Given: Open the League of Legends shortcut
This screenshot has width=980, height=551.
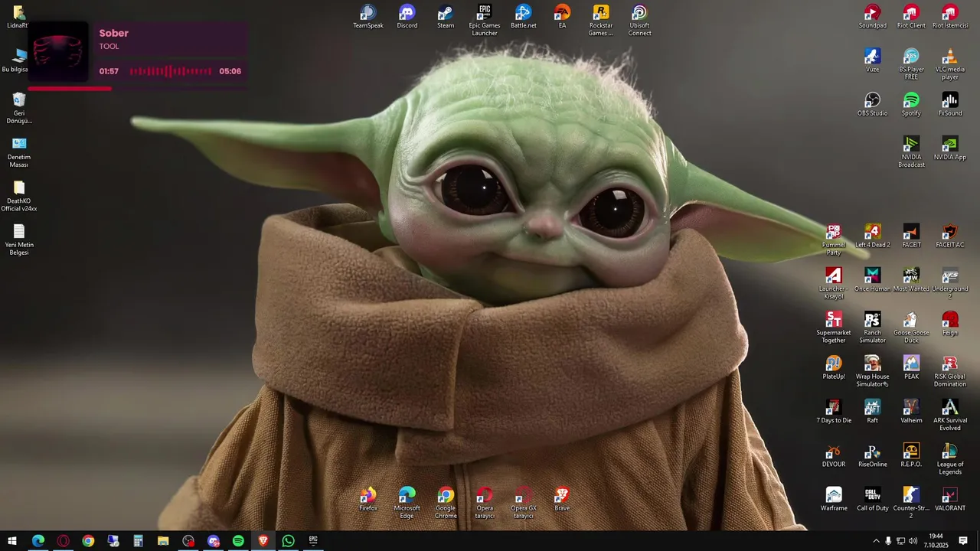Looking at the screenshot, I should [x=950, y=459].
